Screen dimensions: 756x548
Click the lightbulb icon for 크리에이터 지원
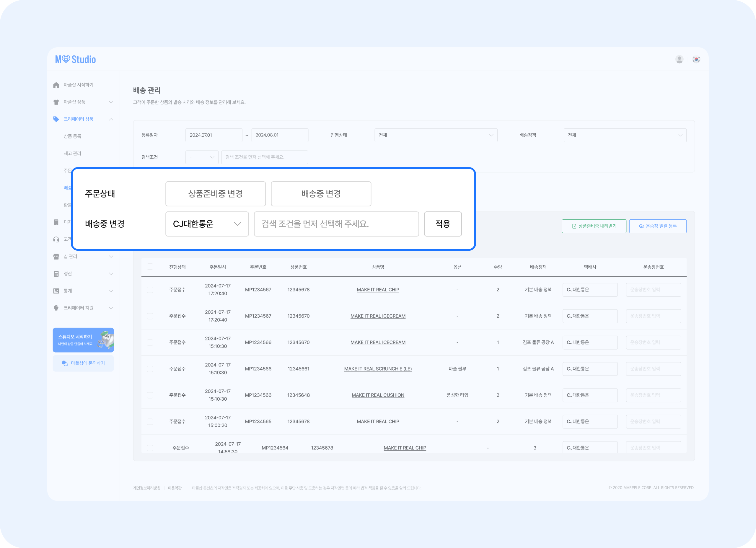pyautogui.click(x=56, y=308)
